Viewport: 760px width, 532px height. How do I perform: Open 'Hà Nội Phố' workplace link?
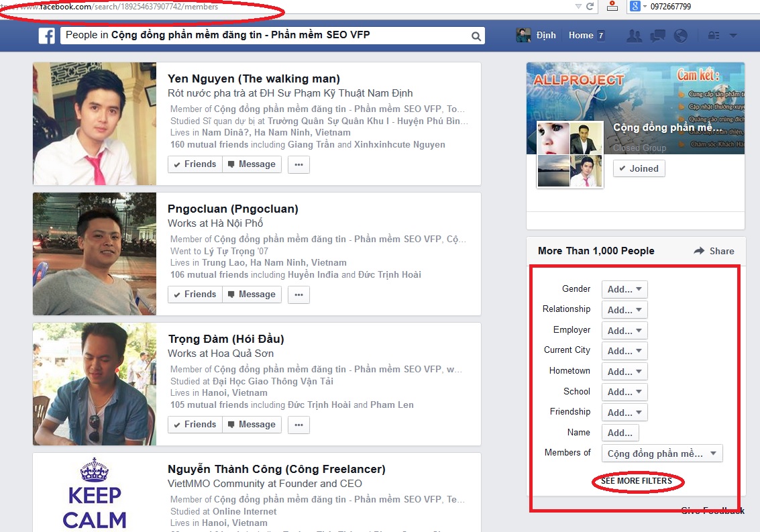(x=237, y=223)
